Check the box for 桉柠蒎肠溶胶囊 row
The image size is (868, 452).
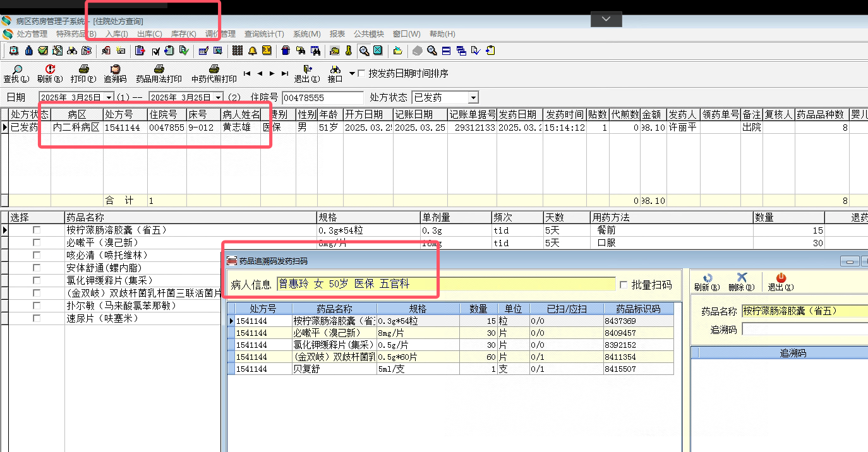point(37,230)
